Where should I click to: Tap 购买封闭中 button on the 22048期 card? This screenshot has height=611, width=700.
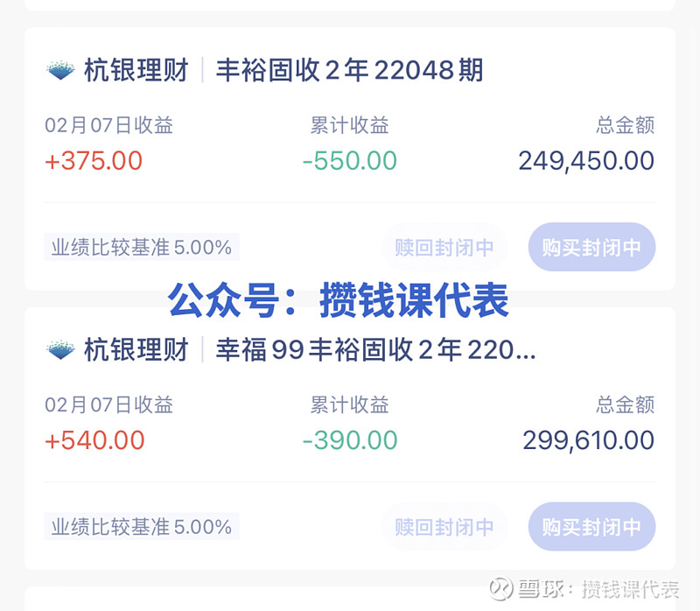tap(591, 248)
